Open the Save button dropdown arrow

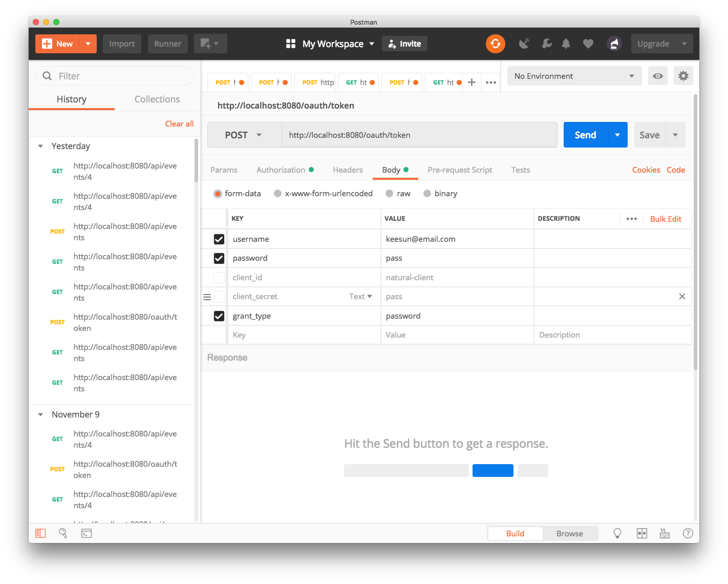[x=675, y=135]
